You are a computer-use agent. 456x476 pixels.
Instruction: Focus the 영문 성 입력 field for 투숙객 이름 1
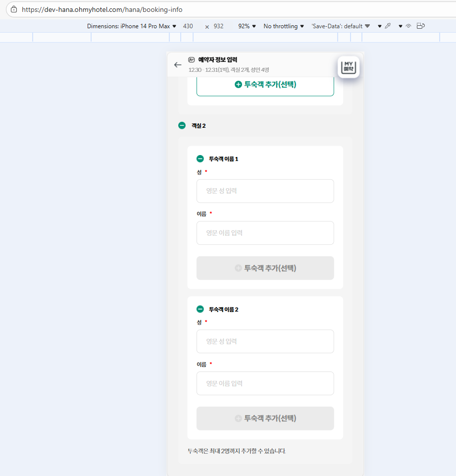coord(265,191)
